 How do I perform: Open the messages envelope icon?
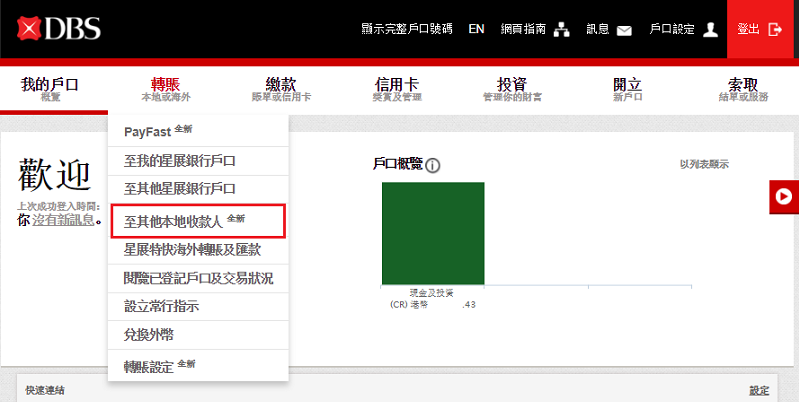(625, 30)
